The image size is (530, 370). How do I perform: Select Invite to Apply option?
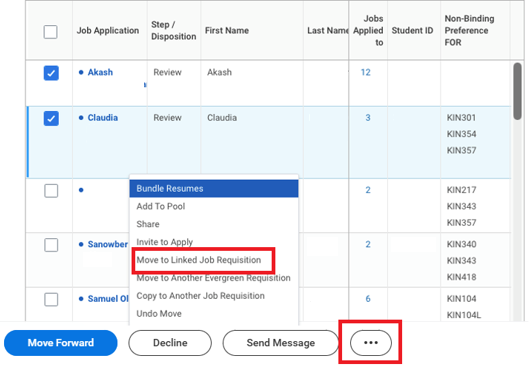[214, 242]
